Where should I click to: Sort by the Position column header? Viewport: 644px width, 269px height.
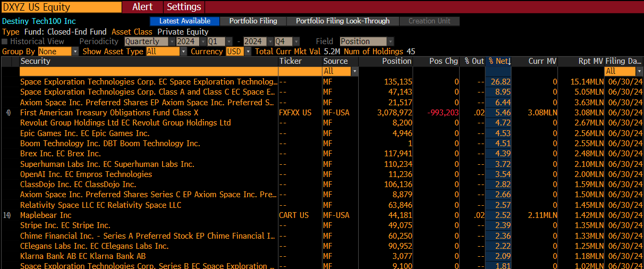tap(386, 61)
